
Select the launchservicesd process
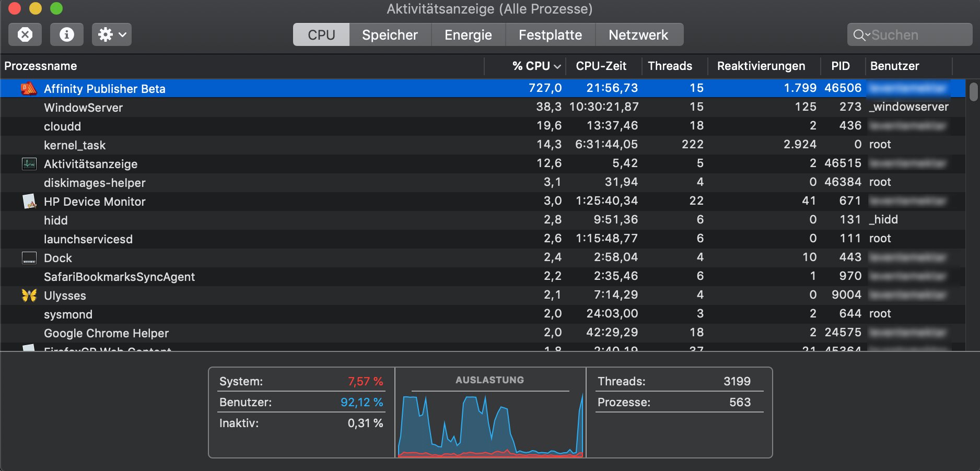pyautogui.click(x=88, y=239)
